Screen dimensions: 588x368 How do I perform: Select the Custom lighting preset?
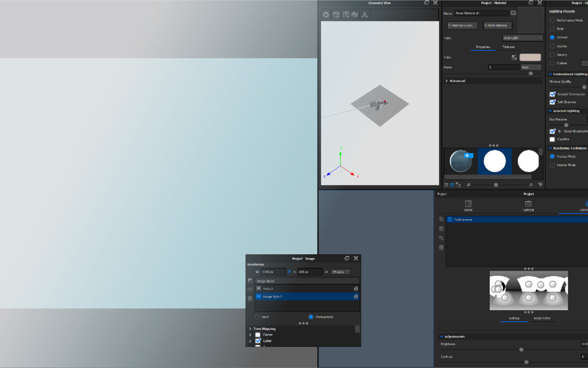[x=552, y=63]
